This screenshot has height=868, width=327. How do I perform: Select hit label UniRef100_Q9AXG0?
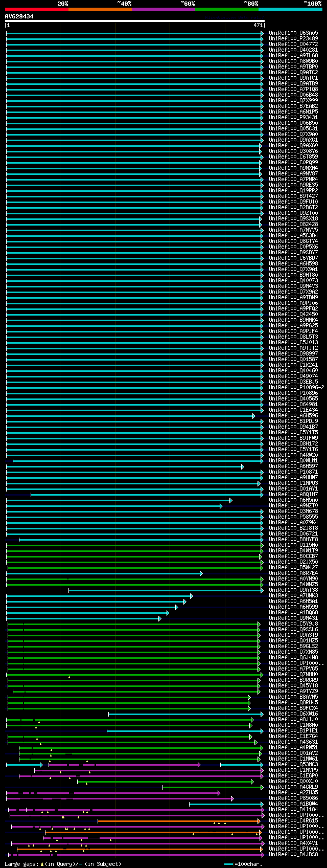point(293,145)
